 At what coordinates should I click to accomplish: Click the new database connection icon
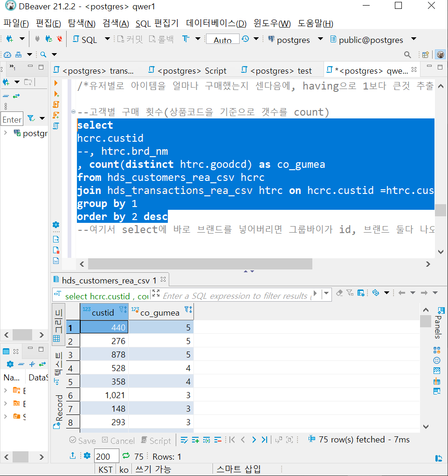pyautogui.click(x=10, y=39)
